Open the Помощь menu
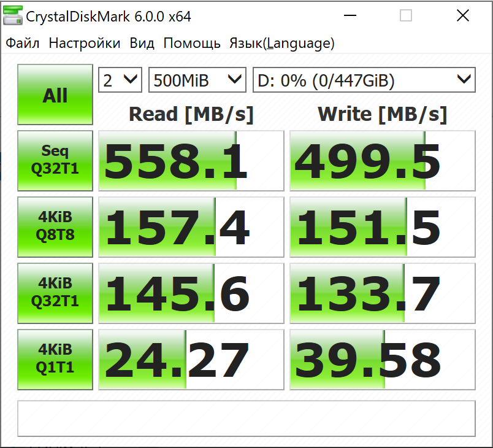 pyautogui.click(x=192, y=43)
